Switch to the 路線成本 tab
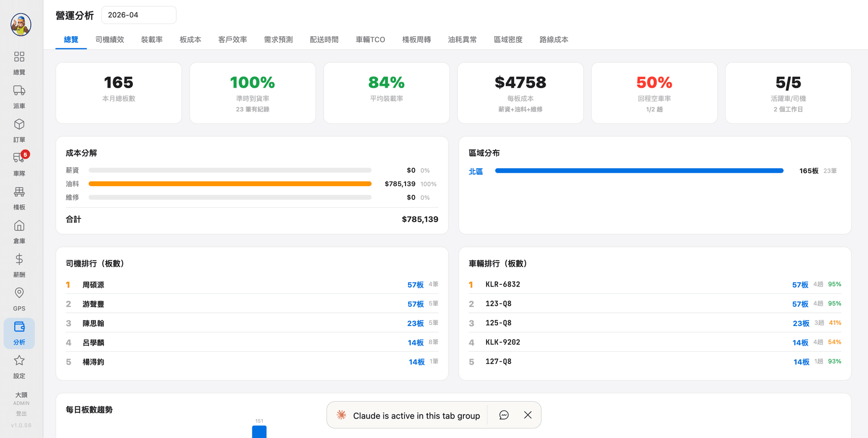The height and width of the screenshot is (438, 868). point(554,39)
